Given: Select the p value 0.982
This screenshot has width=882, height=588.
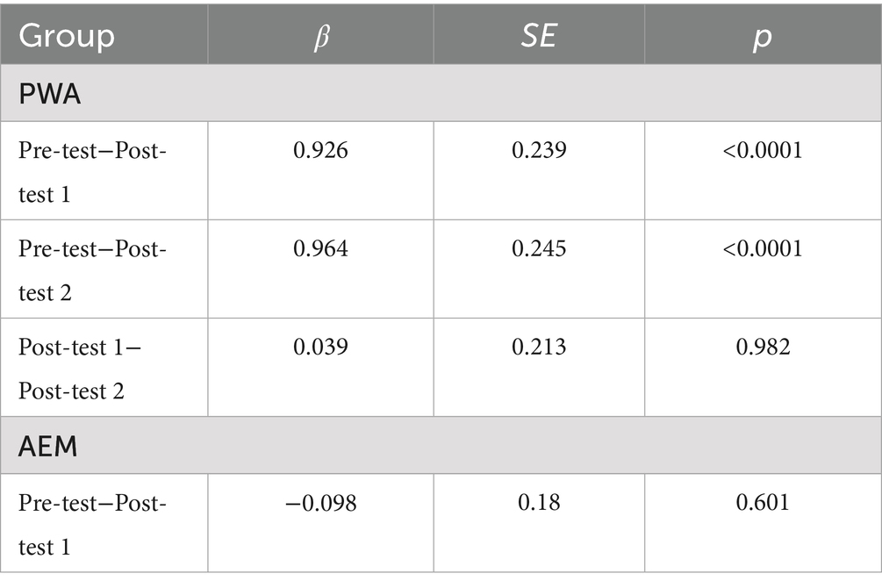Looking at the screenshot, I should click(762, 348).
